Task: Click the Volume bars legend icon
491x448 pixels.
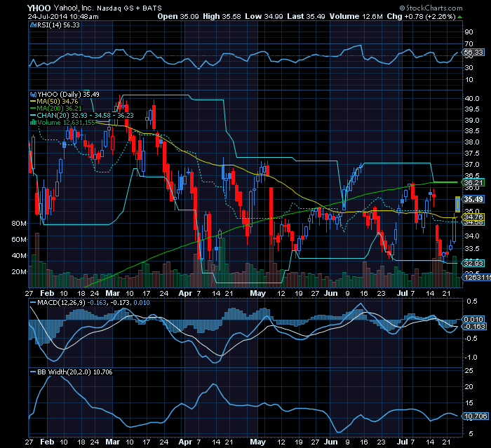Action: [x=33, y=123]
